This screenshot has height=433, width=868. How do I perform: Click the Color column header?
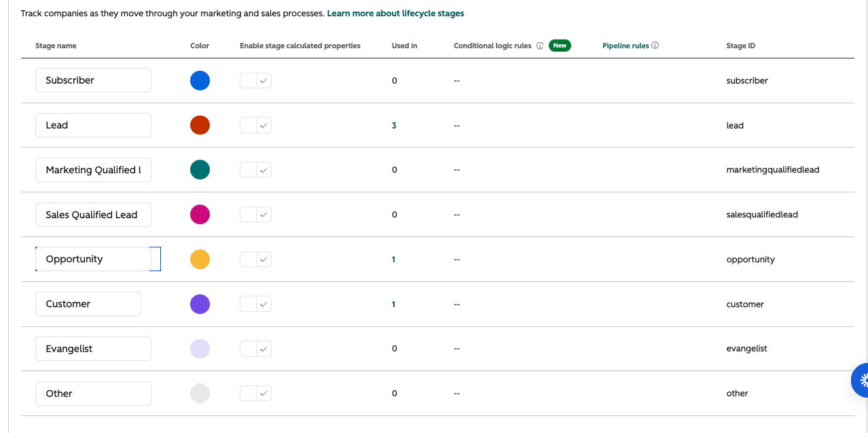[x=200, y=46]
